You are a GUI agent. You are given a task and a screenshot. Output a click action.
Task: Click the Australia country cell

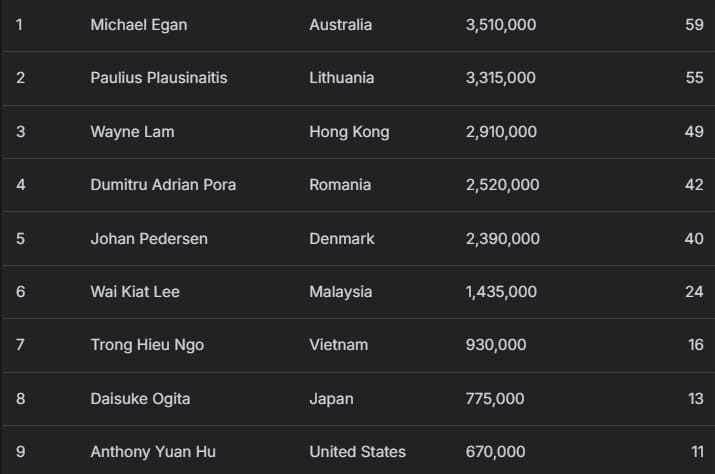[340, 25]
